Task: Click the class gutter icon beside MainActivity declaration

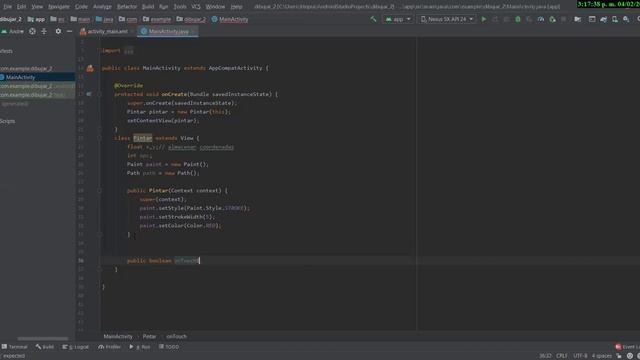Action: click(90, 68)
